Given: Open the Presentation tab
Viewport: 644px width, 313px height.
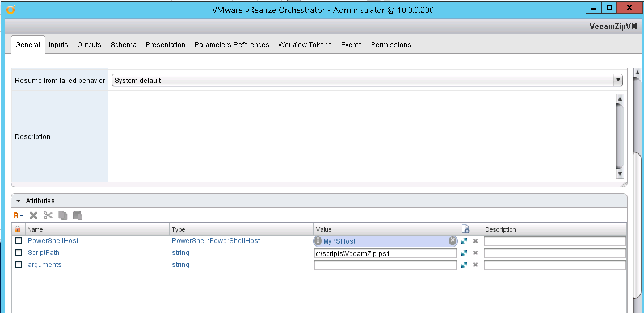Looking at the screenshot, I should pyautogui.click(x=166, y=45).
